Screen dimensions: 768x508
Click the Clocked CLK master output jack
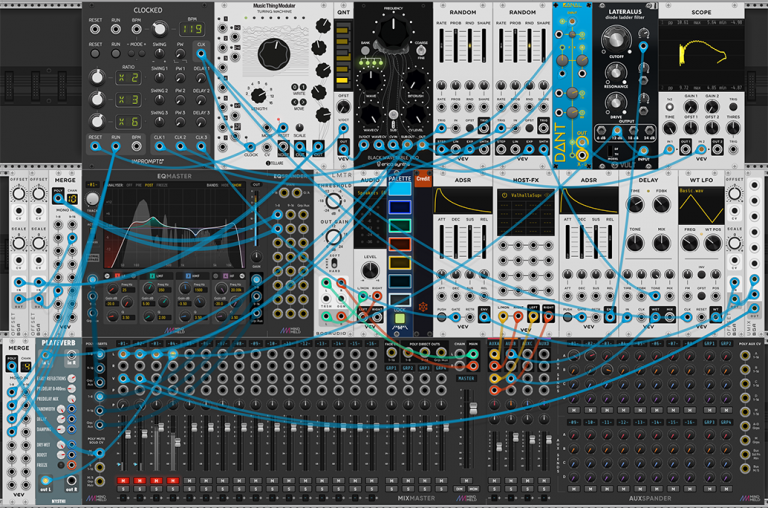(x=201, y=53)
